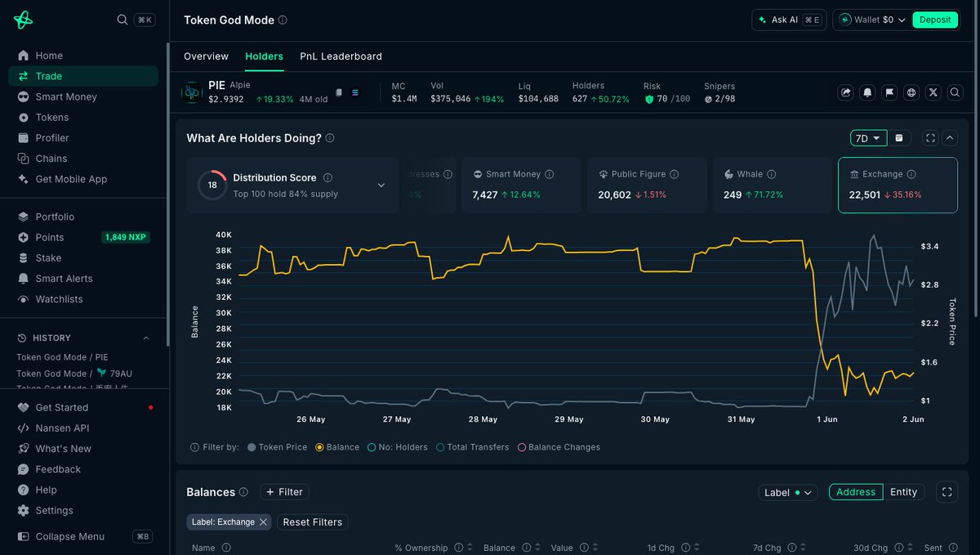The image size is (980, 555).
Task: Open the X (Twitter) icon for PIE
Action: pyautogui.click(x=933, y=92)
